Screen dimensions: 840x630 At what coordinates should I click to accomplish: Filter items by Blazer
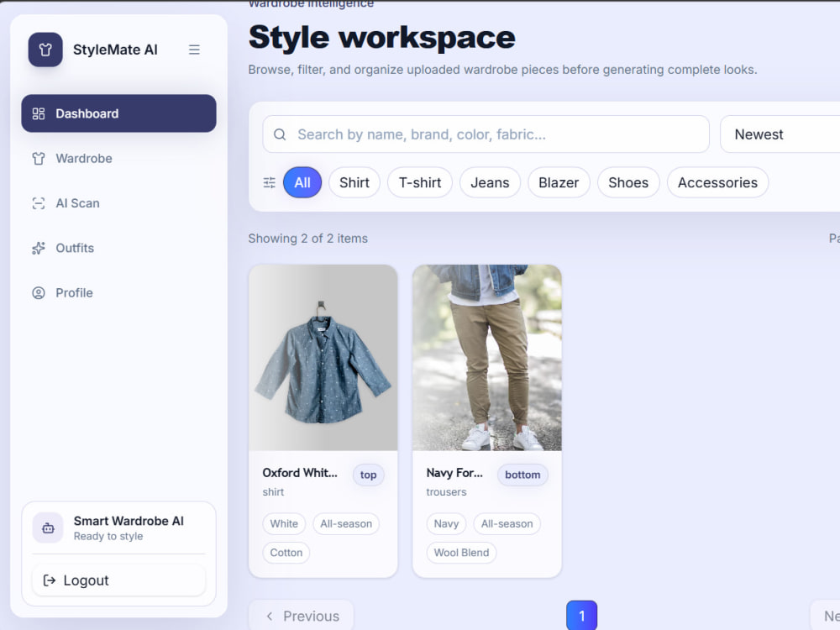click(x=559, y=182)
